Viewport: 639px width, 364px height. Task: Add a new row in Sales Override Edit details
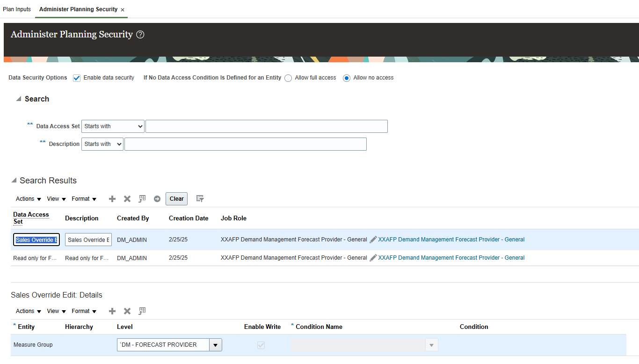click(x=112, y=311)
